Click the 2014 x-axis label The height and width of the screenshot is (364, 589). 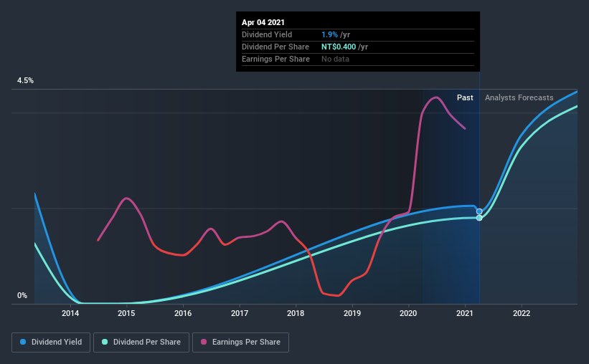pyautogui.click(x=70, y=313)
